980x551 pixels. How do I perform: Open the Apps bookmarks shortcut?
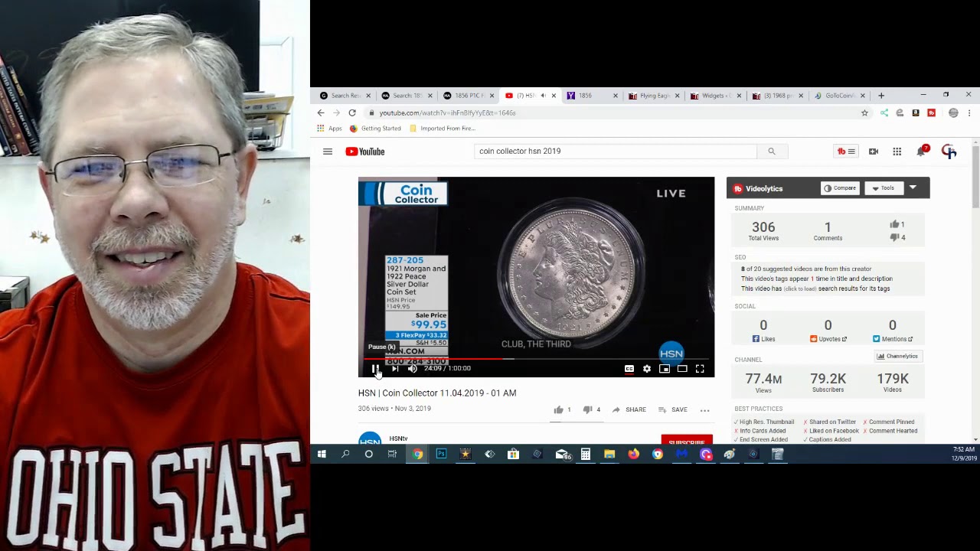point(329,129)
